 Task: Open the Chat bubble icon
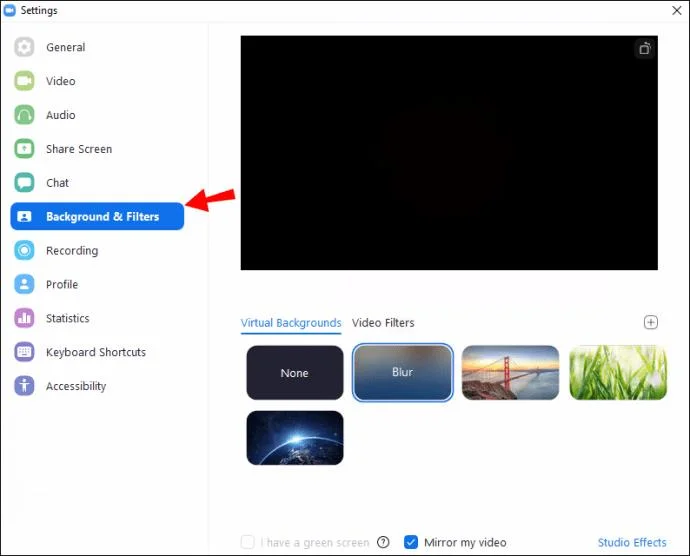(24, 183)
